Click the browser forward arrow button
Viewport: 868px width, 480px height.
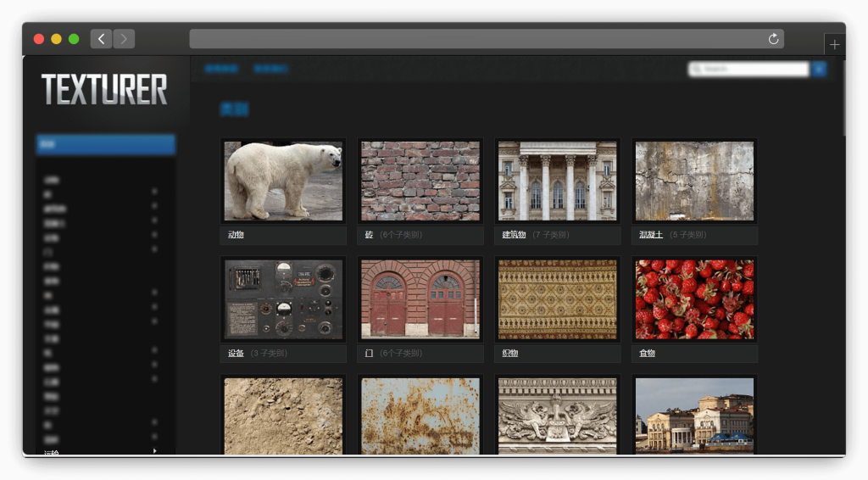tap(124, 39)
